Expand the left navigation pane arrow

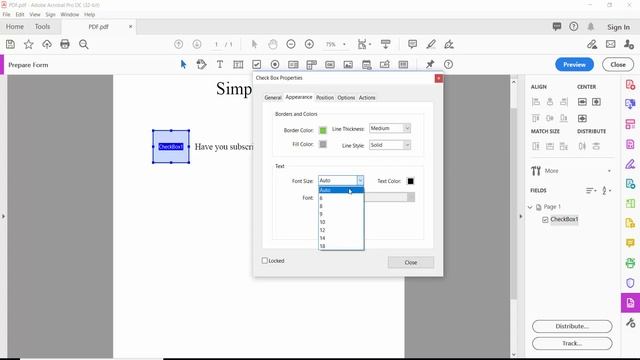(x=3, y=216)
